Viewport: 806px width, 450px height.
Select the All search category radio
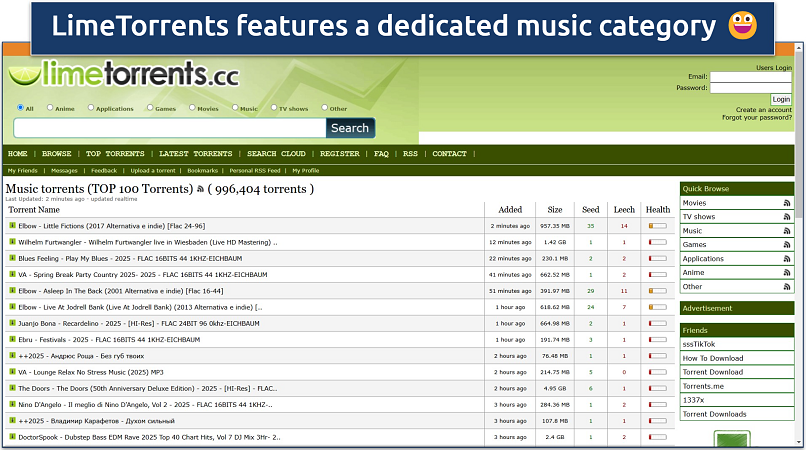tap(21, 107)
